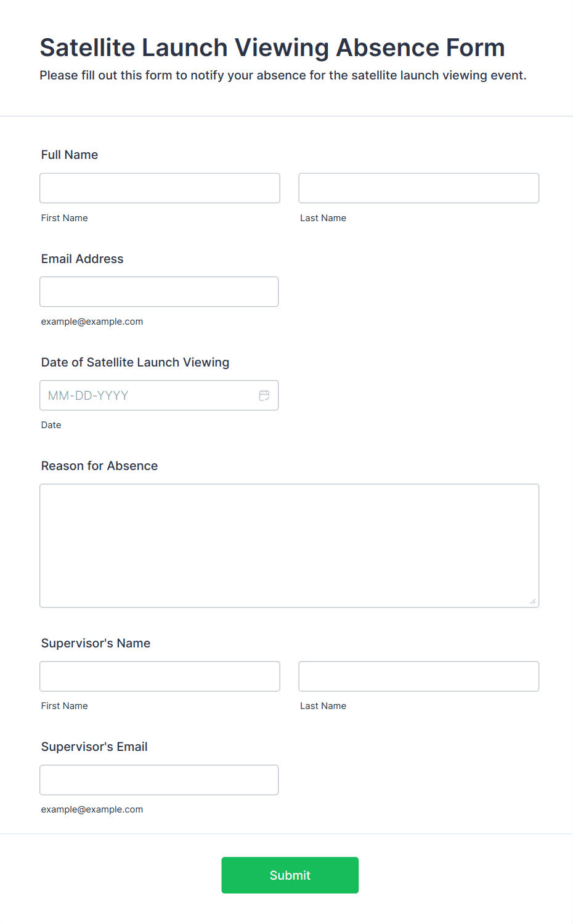Click the supervisor's first name field
This screenshot has width=573, height=924.
point(160,676)
